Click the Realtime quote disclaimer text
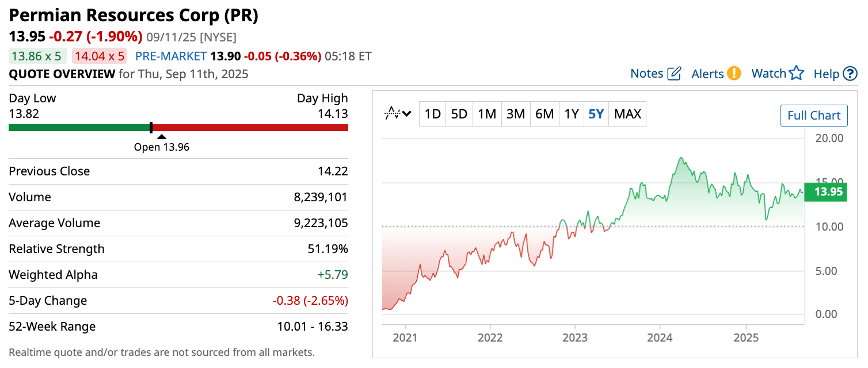 pos(162,352)
